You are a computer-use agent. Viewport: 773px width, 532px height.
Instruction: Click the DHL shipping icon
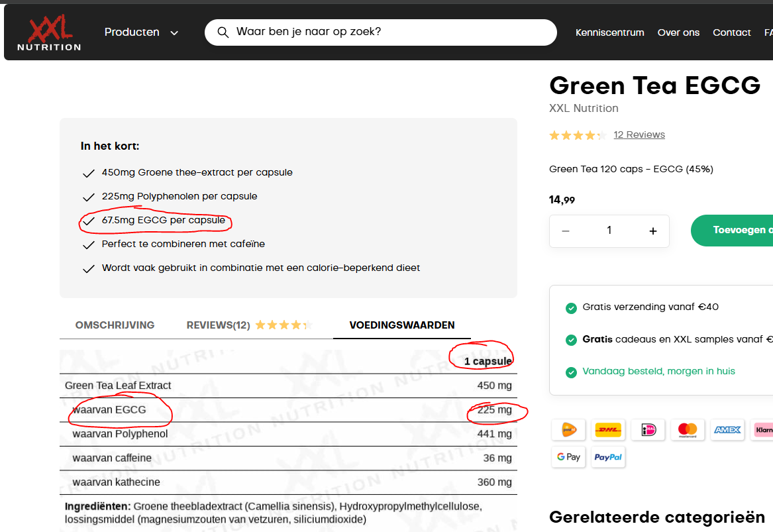click(x=608, y=430)
